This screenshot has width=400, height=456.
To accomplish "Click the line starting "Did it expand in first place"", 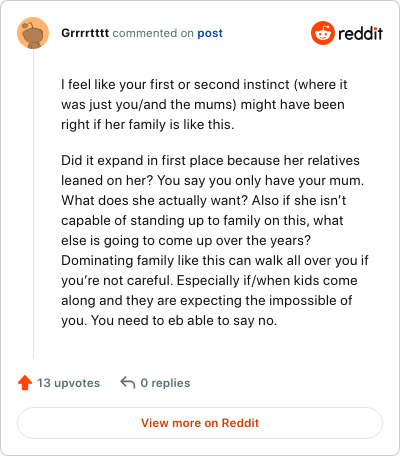I will (210, 161).
